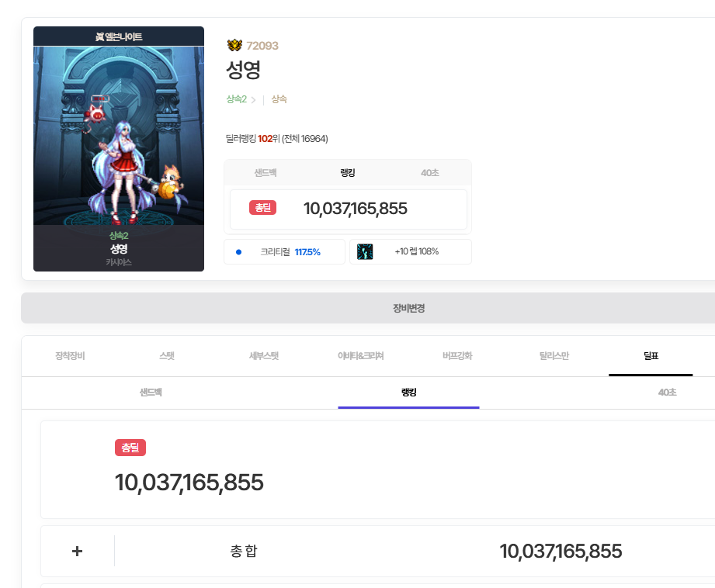The width and height of the screenshot is (715, 588).
Task: Click the fame value 72093
Action: click(262, 46)
